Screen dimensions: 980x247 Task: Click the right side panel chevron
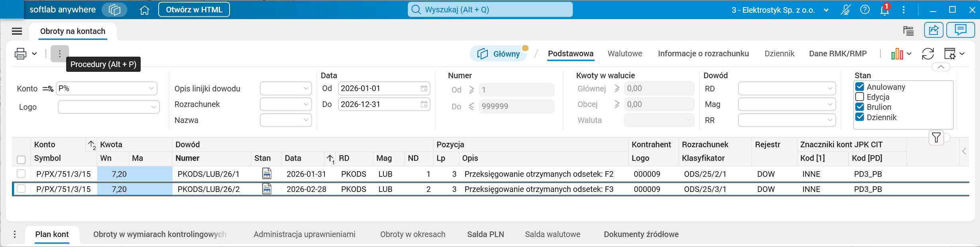964,151
